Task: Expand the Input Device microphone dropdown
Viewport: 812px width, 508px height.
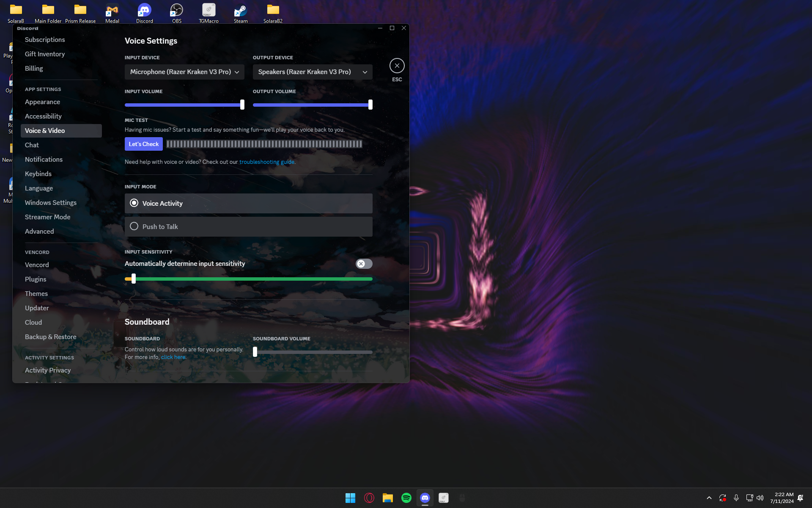Action: point(184,72)
